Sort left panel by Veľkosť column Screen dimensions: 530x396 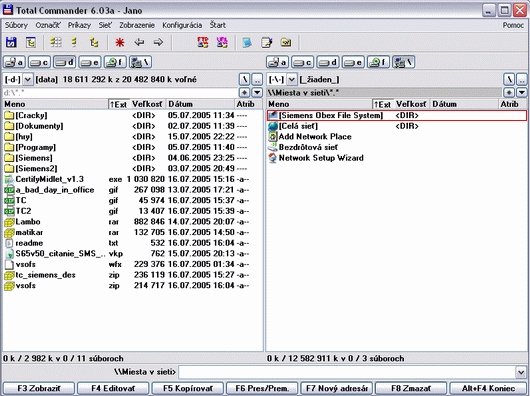click(147, 104)
